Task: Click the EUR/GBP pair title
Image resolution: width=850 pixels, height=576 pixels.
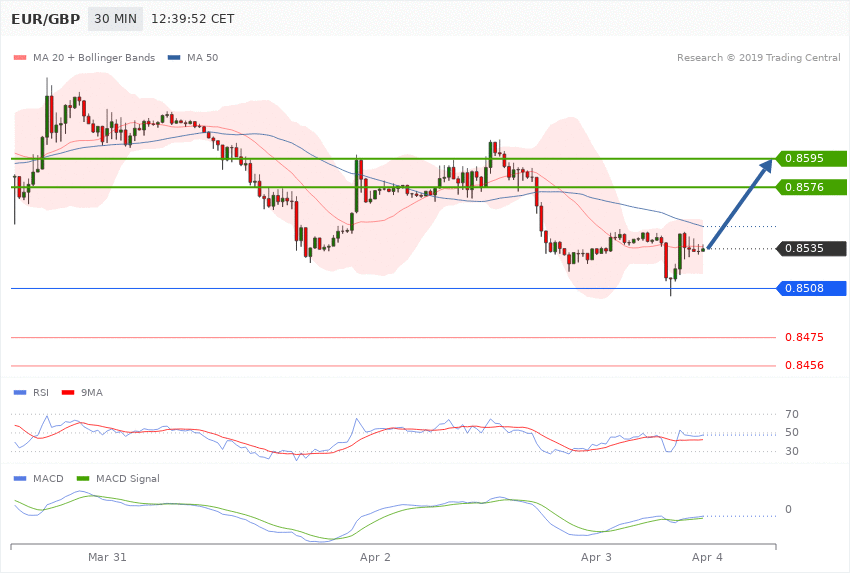Action: 46,19
